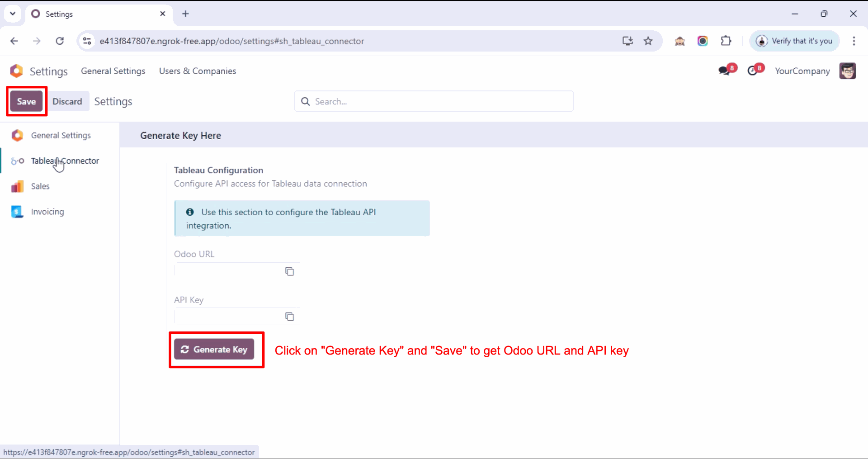Open the user avatar menu
This screenshot has height=459, width=868.
[848, 71]
